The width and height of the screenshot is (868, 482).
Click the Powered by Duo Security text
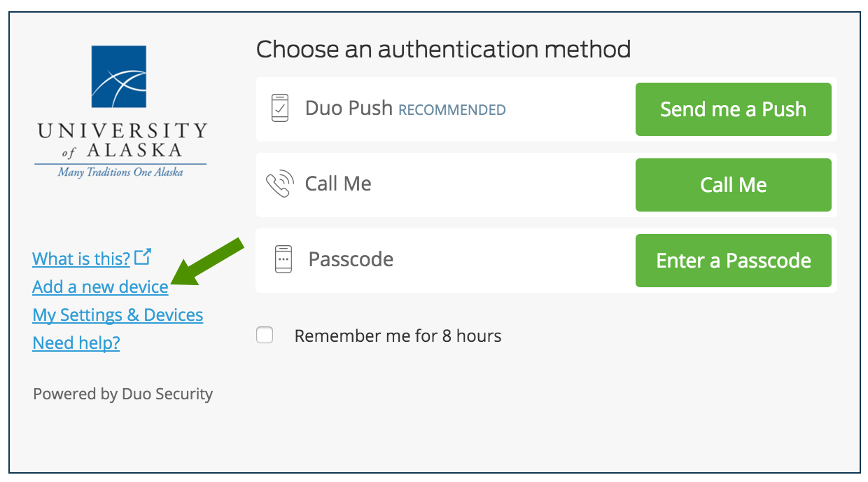pos(122,394)
